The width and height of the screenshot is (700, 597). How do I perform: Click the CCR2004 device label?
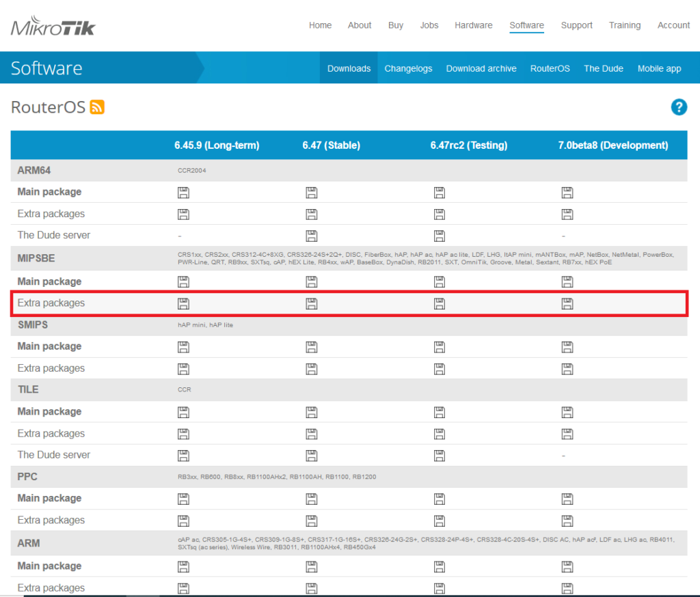192,171
